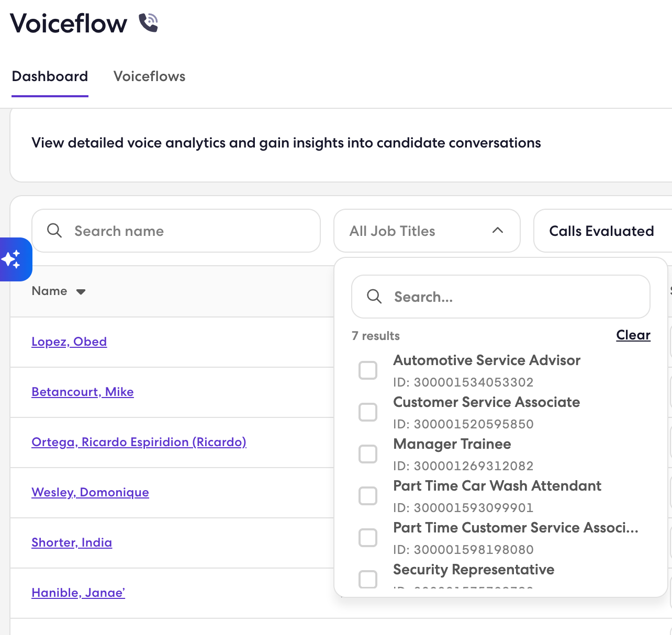672x635 pixels.
Task: Click ID: 300001593099901 text
Action: 463,508
